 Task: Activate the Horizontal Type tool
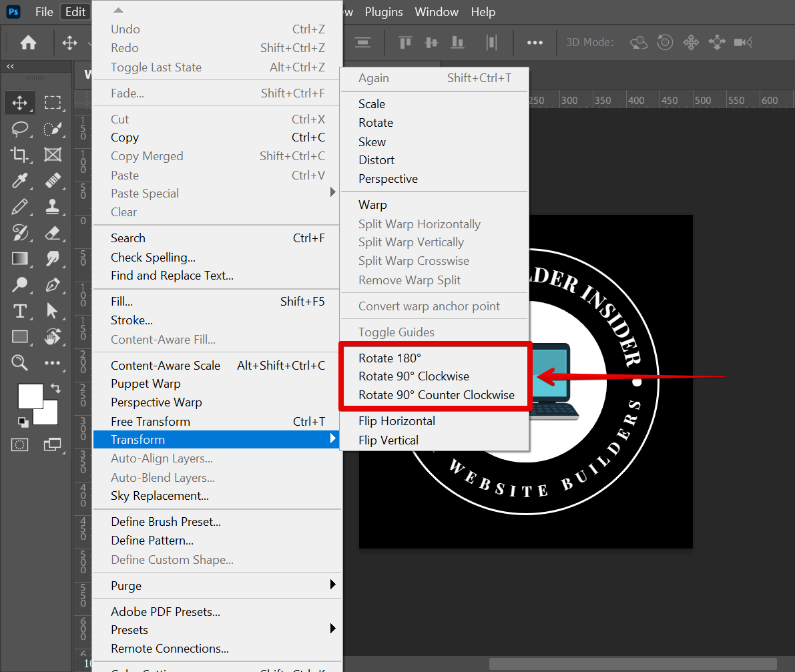click(20, 311)
